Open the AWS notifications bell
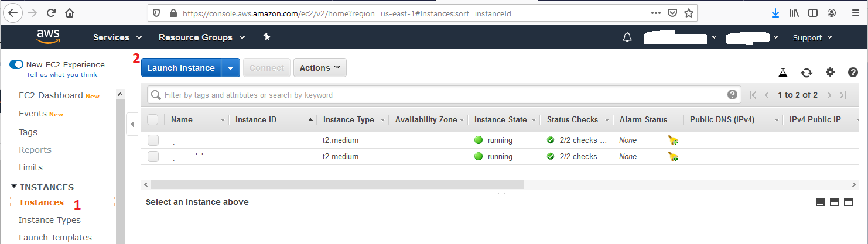The image size is (868, 244). pyautogui.click(x=627, y=37)
